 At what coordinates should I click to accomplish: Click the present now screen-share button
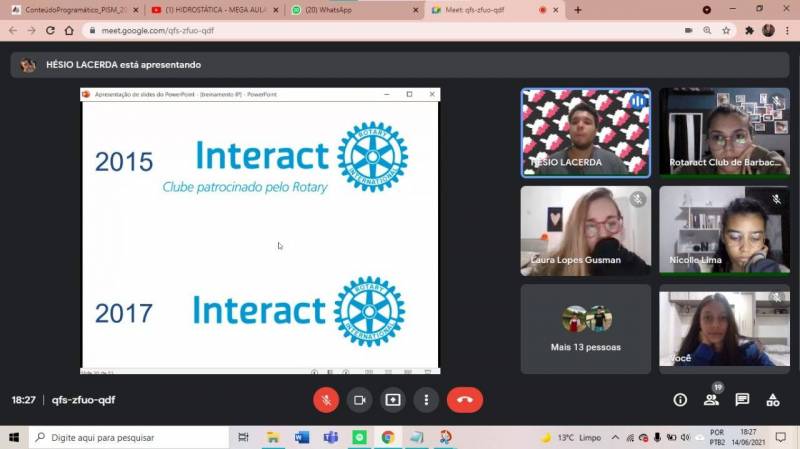393,400
